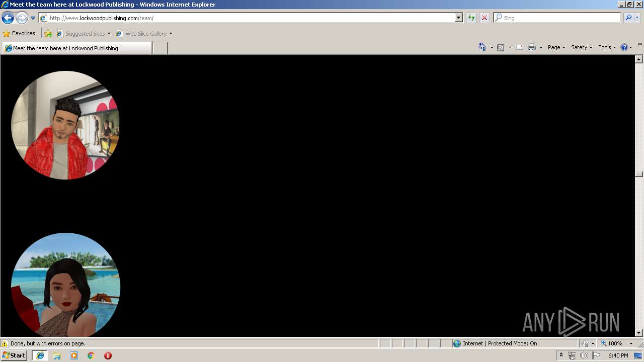
Task: Click the vertical scrollbar thumb
Action: pyautogui.click(x=639, y=174)
